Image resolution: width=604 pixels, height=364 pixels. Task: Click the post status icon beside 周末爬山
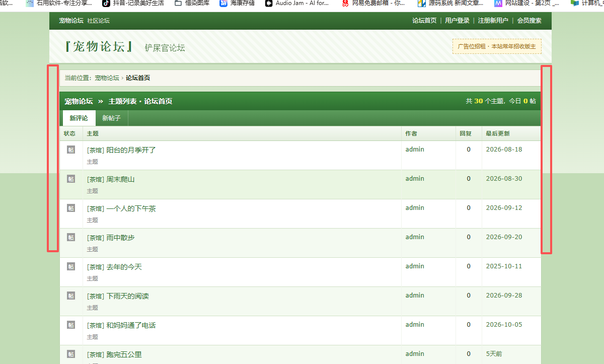[71, 179]
